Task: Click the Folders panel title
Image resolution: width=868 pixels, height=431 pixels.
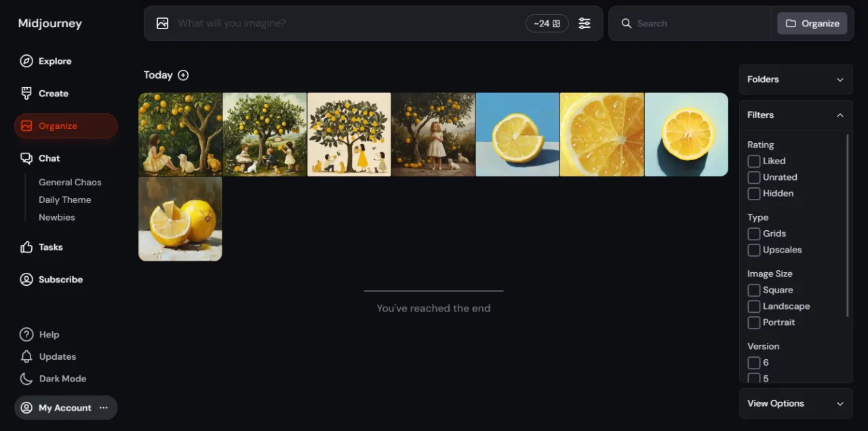Action: coord(763,79)
